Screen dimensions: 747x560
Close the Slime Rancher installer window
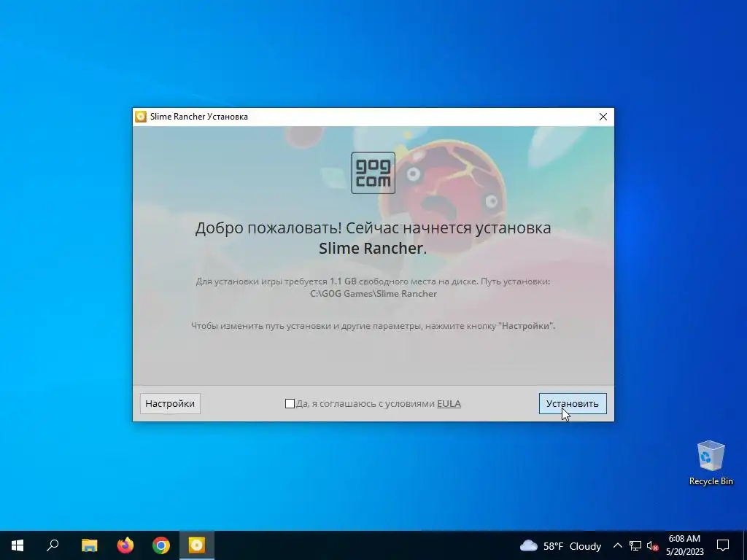click(603, 117)
